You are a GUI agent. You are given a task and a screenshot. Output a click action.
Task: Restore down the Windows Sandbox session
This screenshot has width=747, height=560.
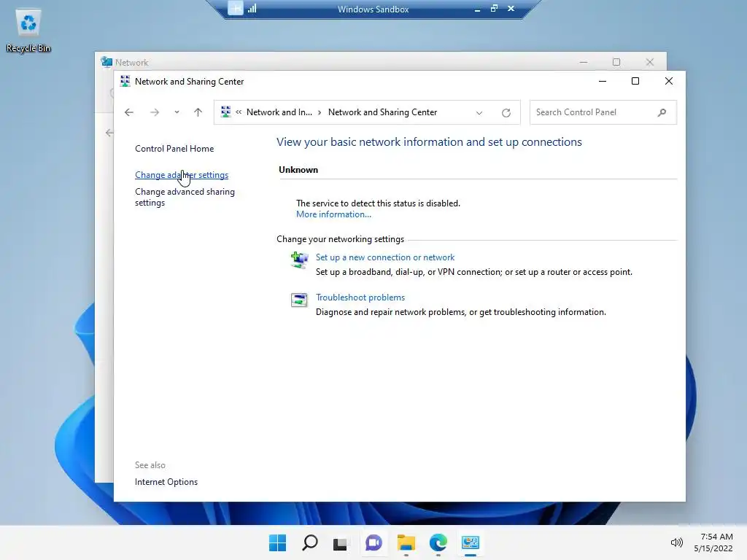point(494,8)
